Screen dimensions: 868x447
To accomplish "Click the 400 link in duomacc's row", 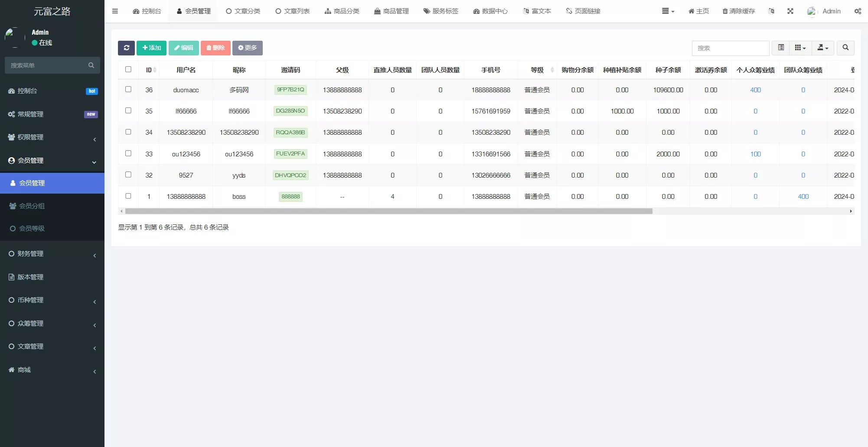I will coord(755,90).
